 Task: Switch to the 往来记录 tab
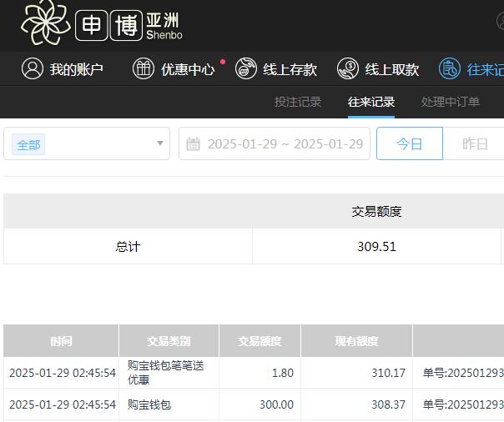[x=371, y=102]
